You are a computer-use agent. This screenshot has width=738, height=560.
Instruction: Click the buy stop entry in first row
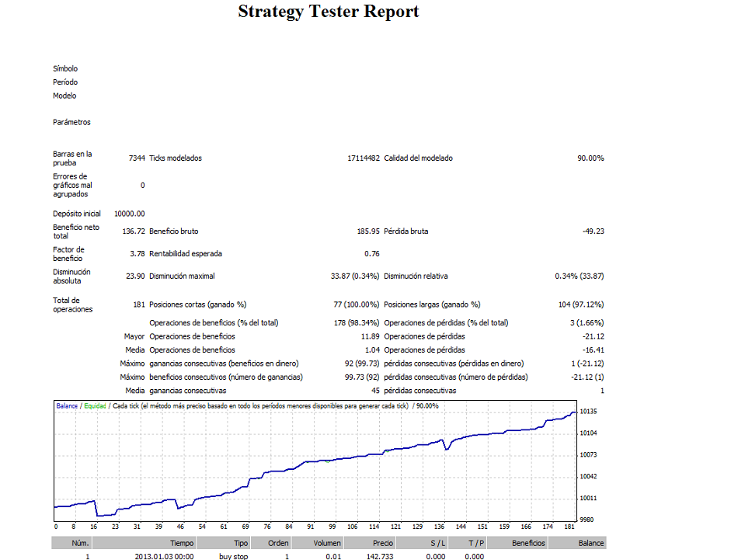(x=234, y=556)
